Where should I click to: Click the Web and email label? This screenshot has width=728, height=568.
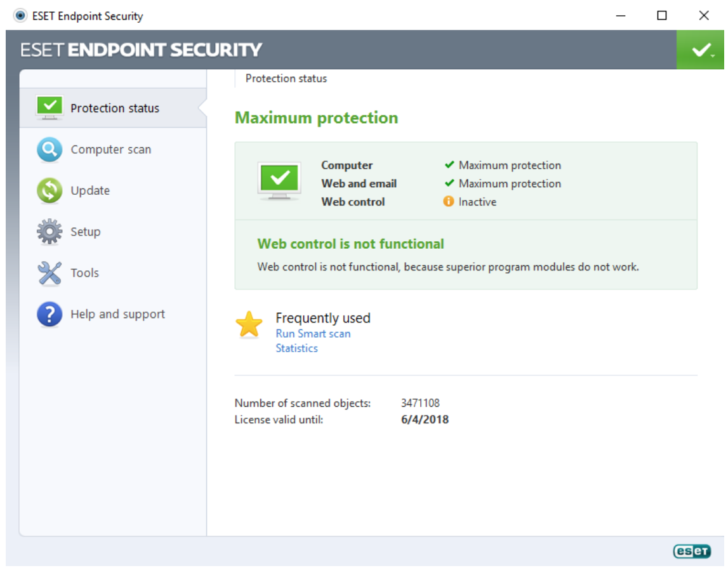tap(359, 184)
